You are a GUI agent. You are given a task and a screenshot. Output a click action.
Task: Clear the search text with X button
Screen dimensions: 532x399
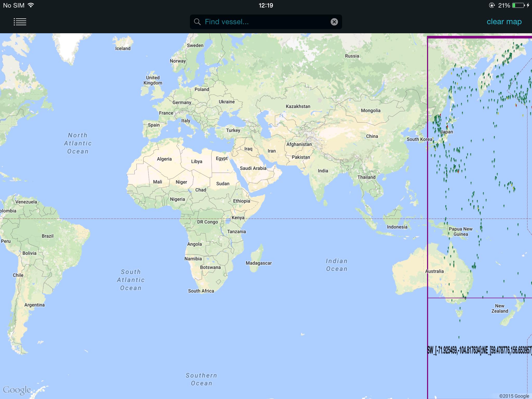click(x=334, y=22)
